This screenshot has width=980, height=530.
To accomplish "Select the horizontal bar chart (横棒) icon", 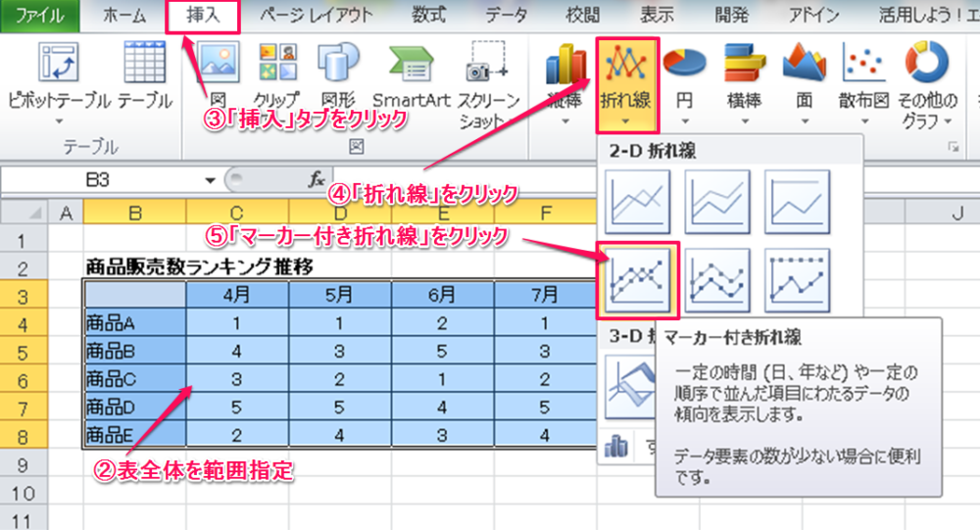I will [744, 65].
